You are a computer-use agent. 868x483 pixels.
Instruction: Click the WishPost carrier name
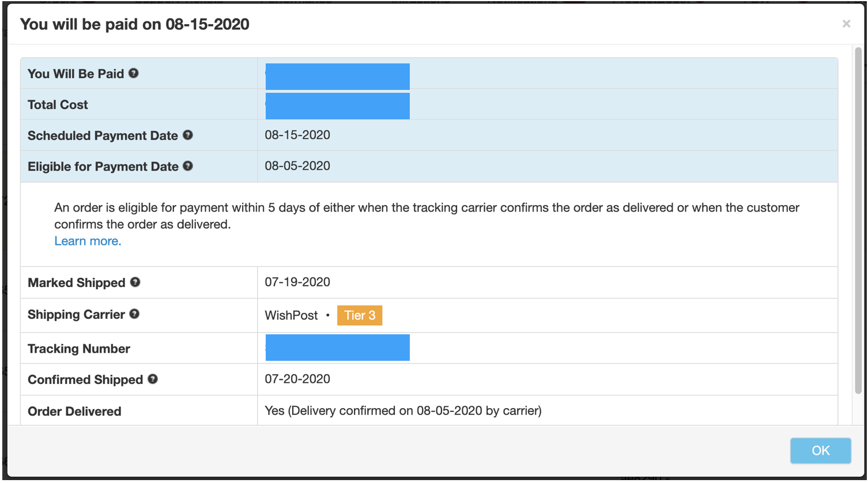(291, 315)
